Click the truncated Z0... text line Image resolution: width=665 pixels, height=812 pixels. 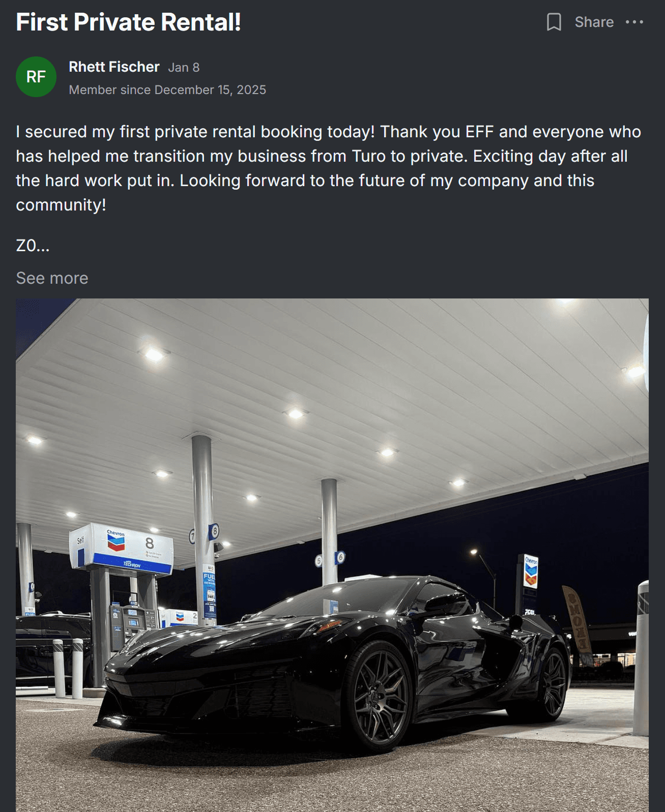coord(33,246)
